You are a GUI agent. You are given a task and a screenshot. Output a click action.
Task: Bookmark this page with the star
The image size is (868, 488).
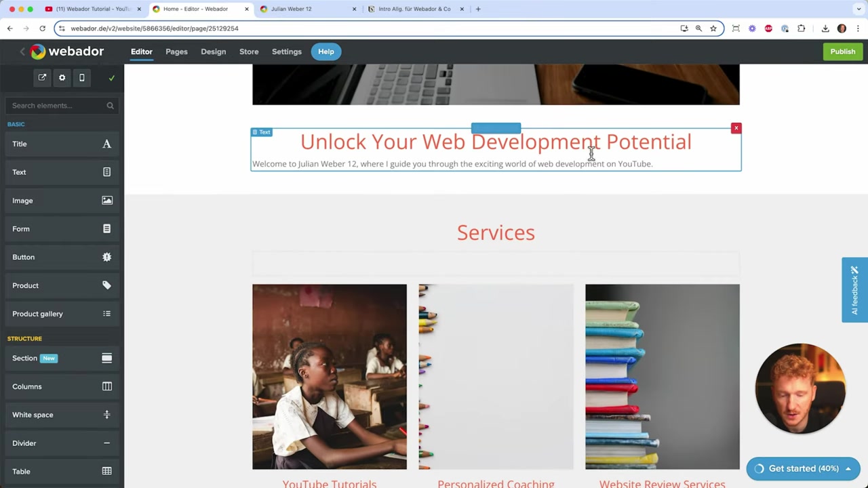click(x=713, y=28)
